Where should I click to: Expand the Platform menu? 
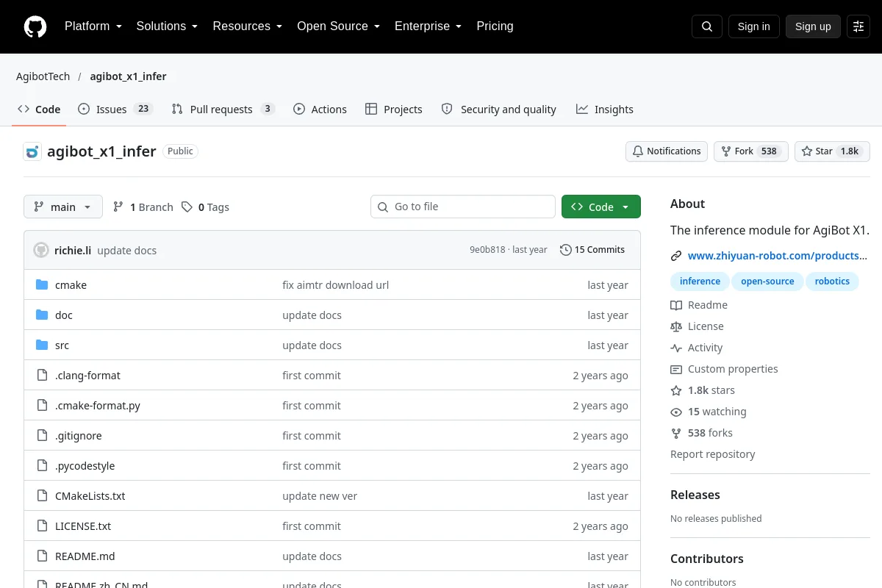pyautogui.click(x=93, y=26)
